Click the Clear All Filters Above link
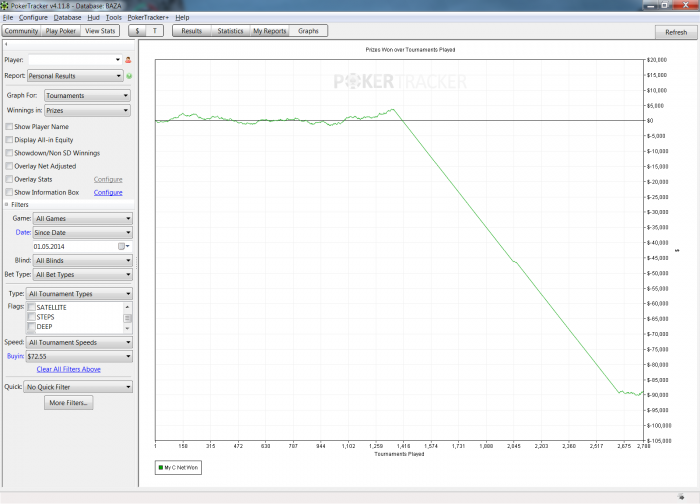This screenshot has height=504, width=700. click(68, 369)
